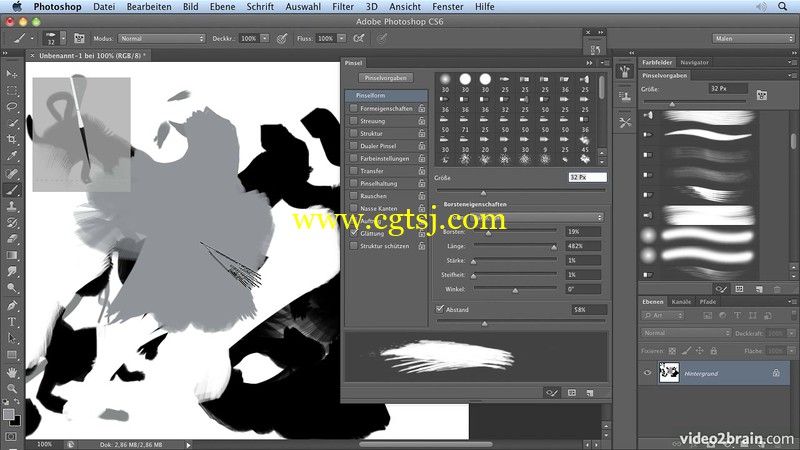Toggle the brush panel icon in options bar
This screenshot has height=450, width=800.
coord(79,38)
